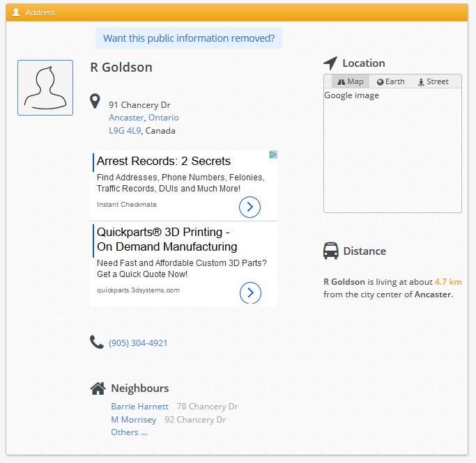Click the '78 Chancery Dr' neighbour address
The height and width of the screenshot is (463, 476).
pyautogui.click(x=208, y=407)
